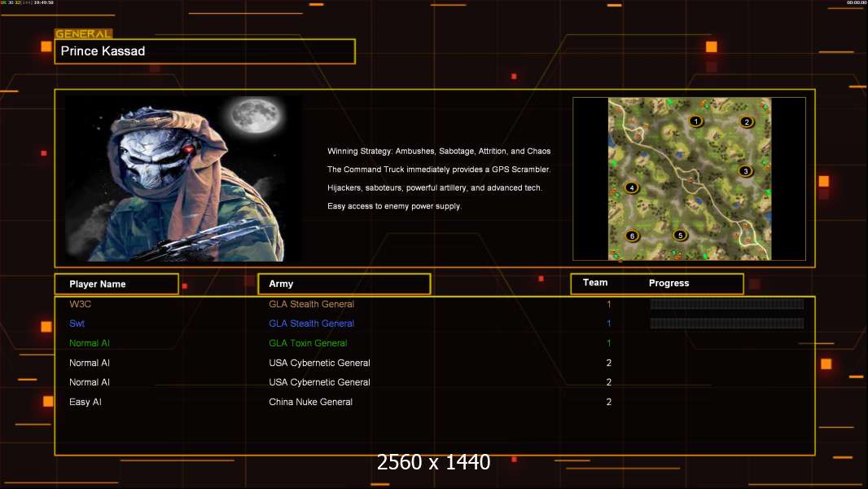Click the Prince Kassad masked portrait image
The height and width of the screenshot is (489, 868).
[x=183, y=178]
